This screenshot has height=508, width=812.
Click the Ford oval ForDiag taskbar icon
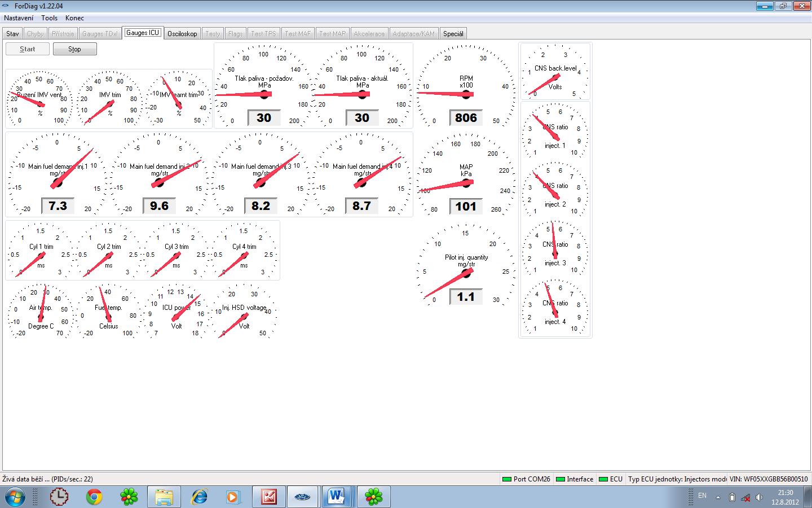pyautogui.click(x=303, y=497)
